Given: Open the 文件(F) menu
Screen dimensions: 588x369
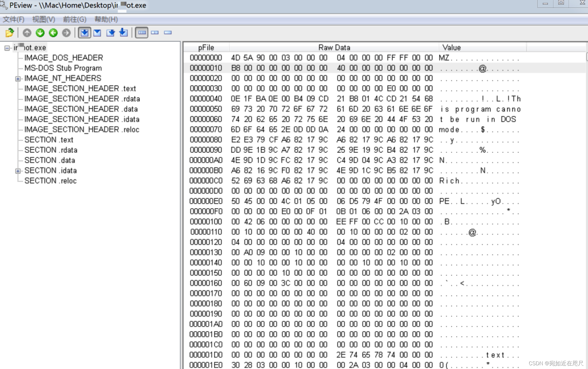Looking at the screenshot, I should click(13, 19).
